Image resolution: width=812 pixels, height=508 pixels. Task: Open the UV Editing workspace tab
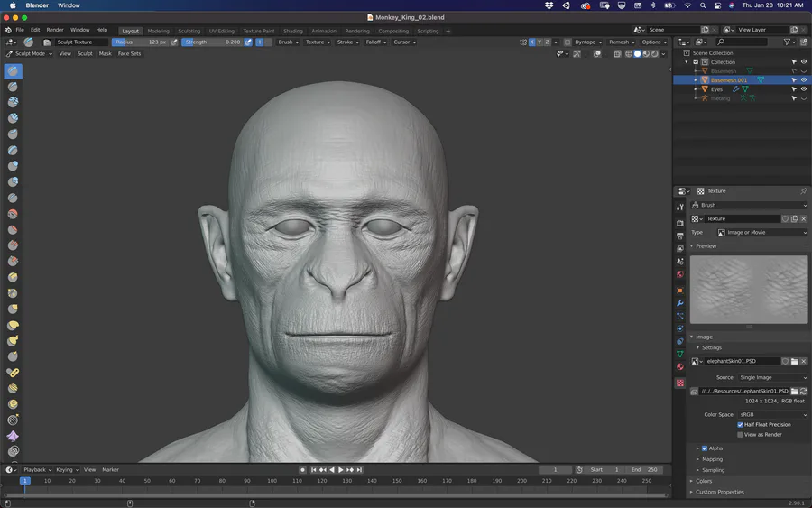[221, 31]
